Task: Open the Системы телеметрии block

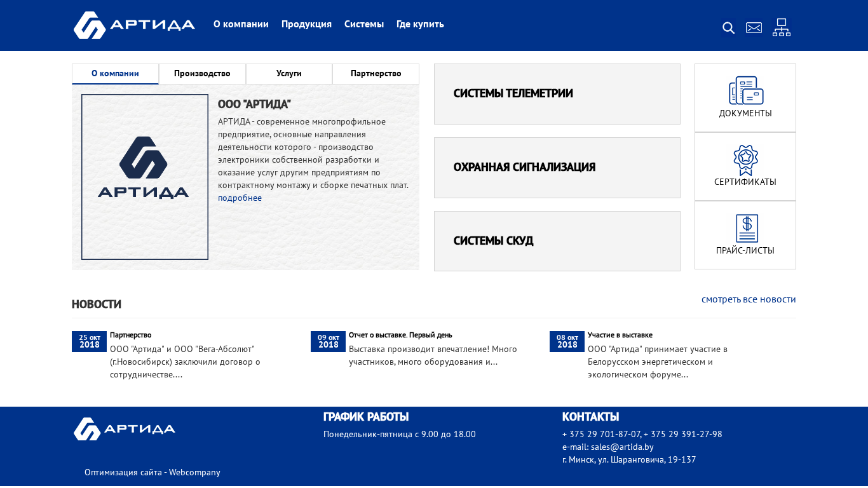Action: [x=557, y=94]
